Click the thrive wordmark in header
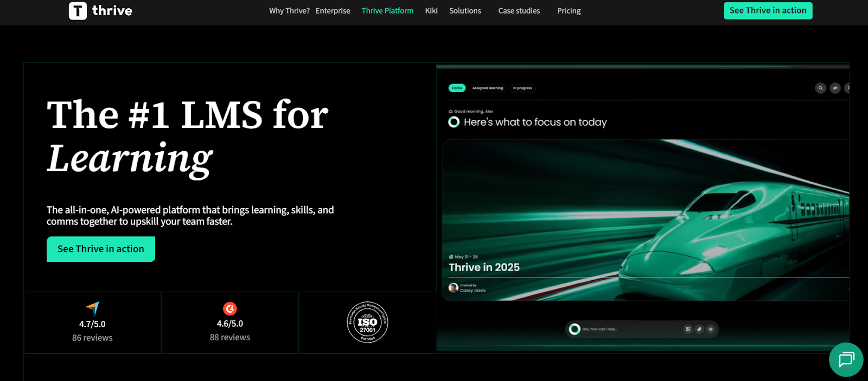 click(x=112, y=11)
